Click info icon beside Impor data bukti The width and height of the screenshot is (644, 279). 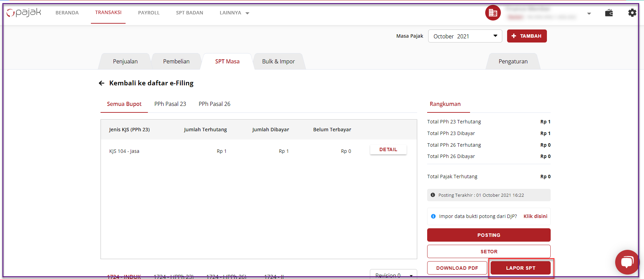coord(433,216)
